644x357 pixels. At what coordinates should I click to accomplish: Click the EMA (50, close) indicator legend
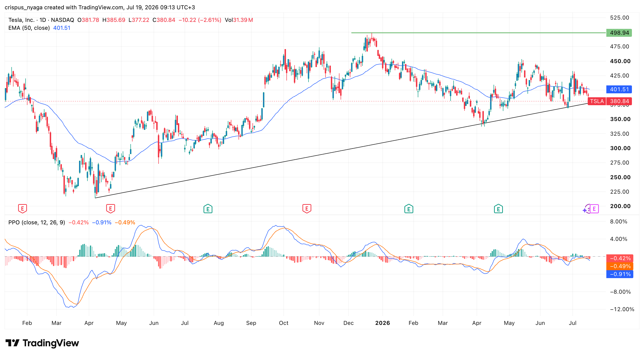coord(29,28)
